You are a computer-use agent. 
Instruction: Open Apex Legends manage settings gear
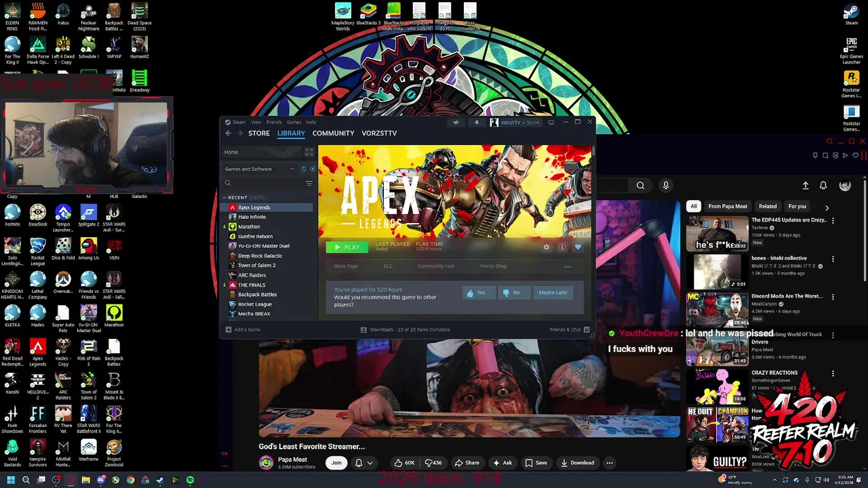547,247
